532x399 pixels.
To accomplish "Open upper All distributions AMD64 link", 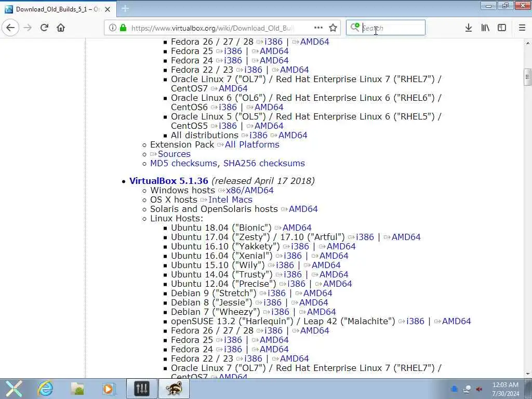I will click(x=293, y=135).
